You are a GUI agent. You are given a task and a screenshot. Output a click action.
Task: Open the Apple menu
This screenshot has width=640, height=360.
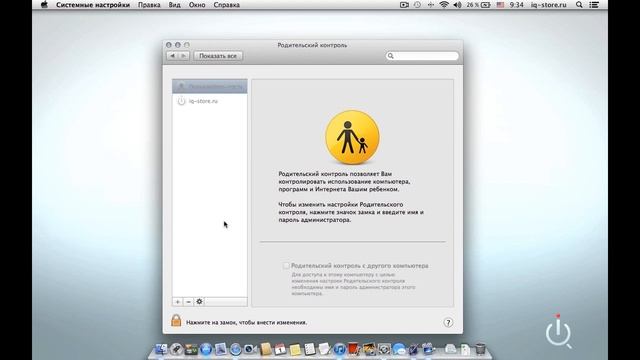(44, 5)
